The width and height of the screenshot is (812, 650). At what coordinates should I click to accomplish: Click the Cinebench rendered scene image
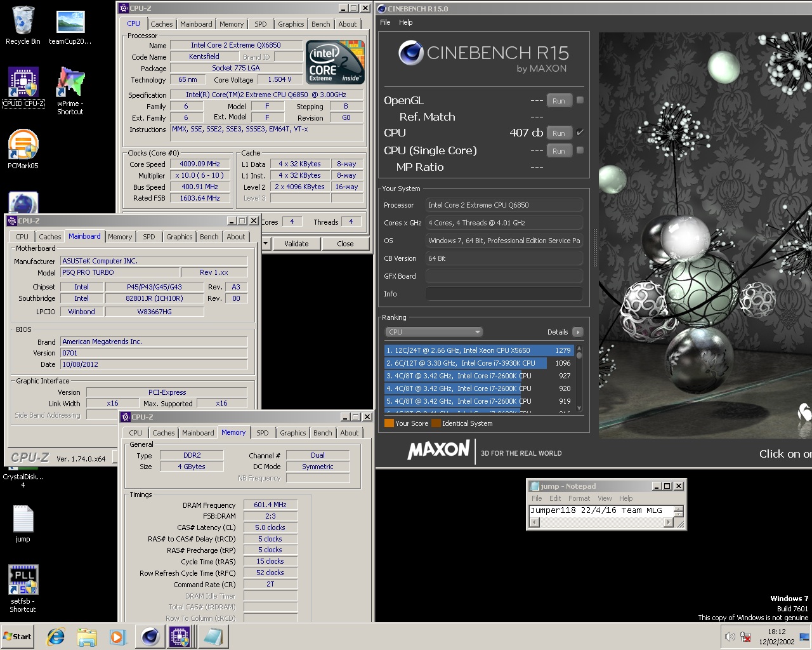click(705, 235)
